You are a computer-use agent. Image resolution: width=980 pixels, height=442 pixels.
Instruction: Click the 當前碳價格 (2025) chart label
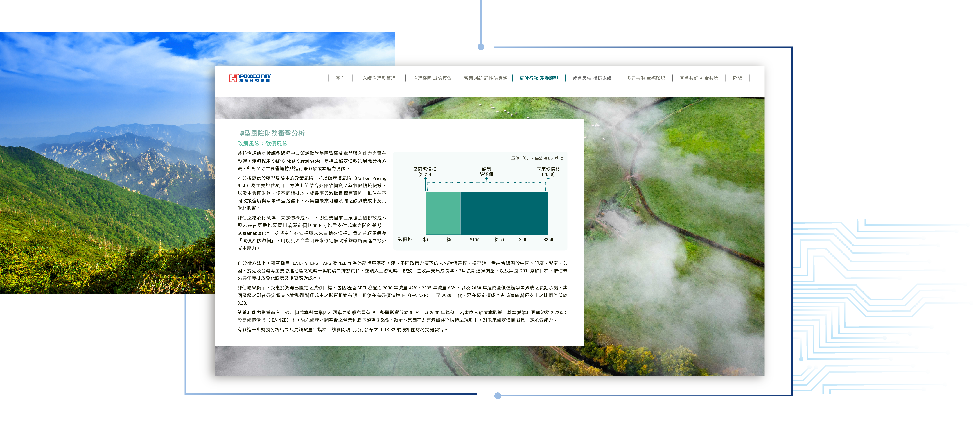click(x=425, y=172)
